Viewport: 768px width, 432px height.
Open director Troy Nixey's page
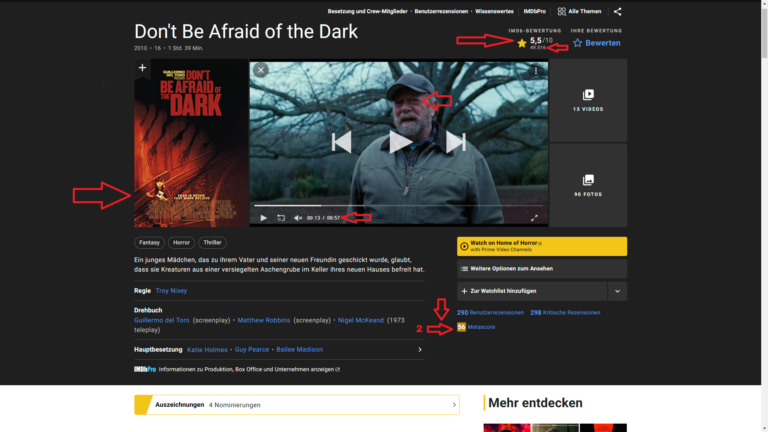[x=171, y=290]
